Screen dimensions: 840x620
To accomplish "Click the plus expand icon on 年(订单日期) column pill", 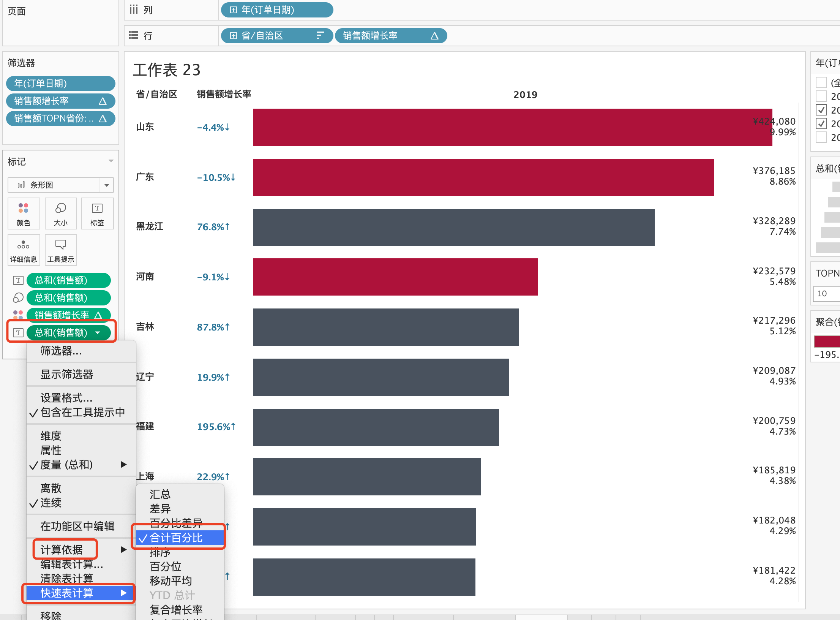I will (234, 10).
